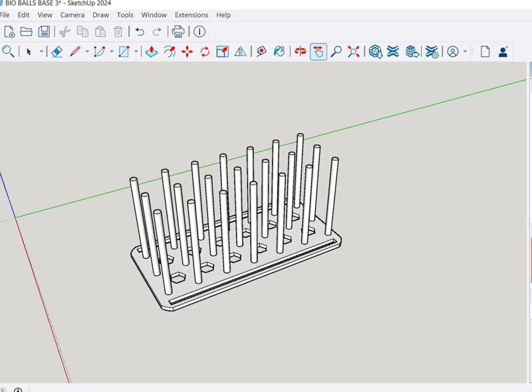Click the Zoom Extents tool
532x392 pixels.
click(x=354, y=52)
